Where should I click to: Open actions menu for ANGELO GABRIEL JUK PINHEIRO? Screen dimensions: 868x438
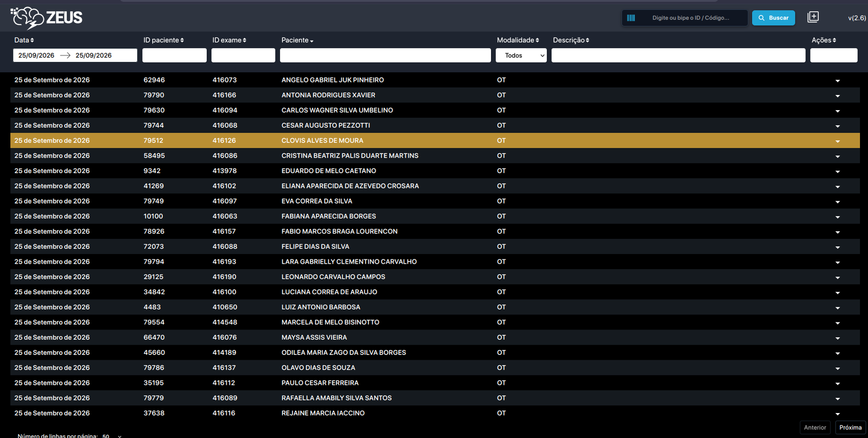pos(838,81)
